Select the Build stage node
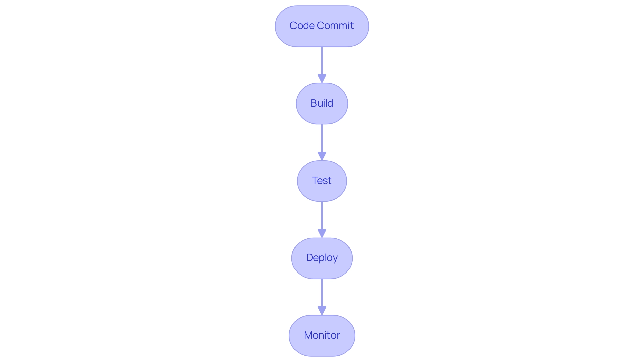 point(322,103)
